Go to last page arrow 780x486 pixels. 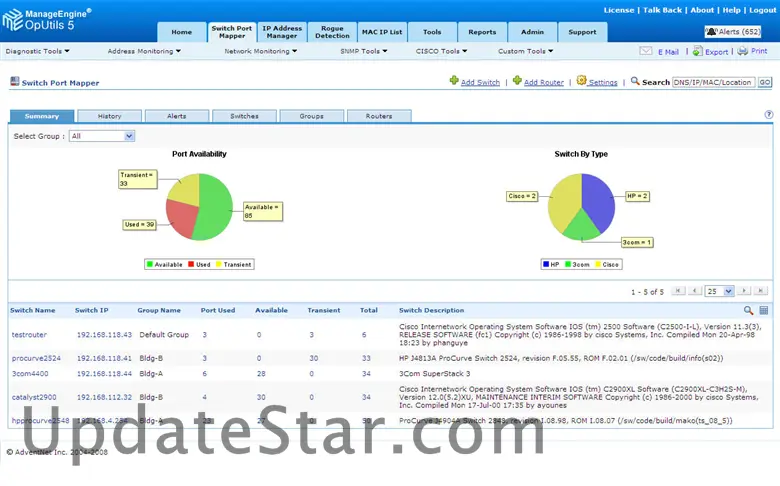tap(761, 291)
